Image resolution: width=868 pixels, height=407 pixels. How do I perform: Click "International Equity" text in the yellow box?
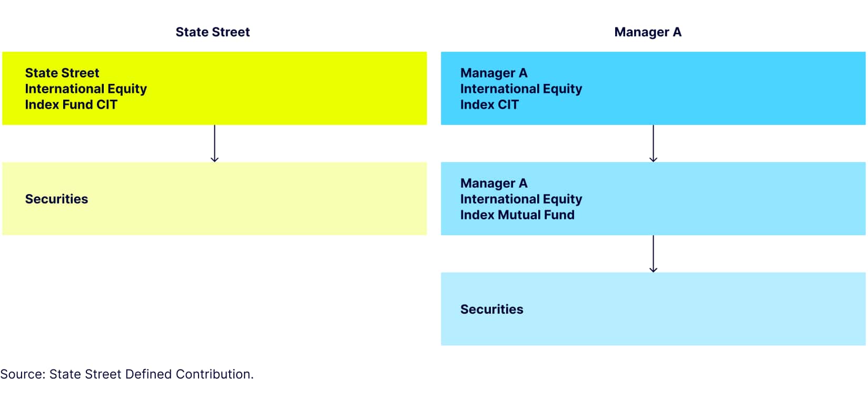[x=86, y=89]
